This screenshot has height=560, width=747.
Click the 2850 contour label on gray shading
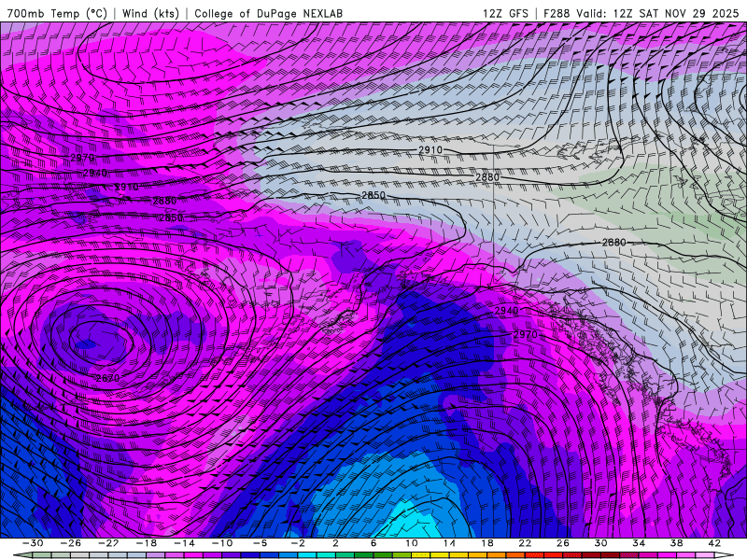373,195
